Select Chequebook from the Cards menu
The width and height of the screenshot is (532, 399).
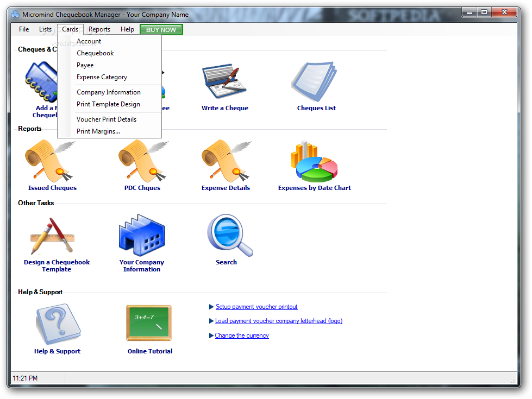109,53
